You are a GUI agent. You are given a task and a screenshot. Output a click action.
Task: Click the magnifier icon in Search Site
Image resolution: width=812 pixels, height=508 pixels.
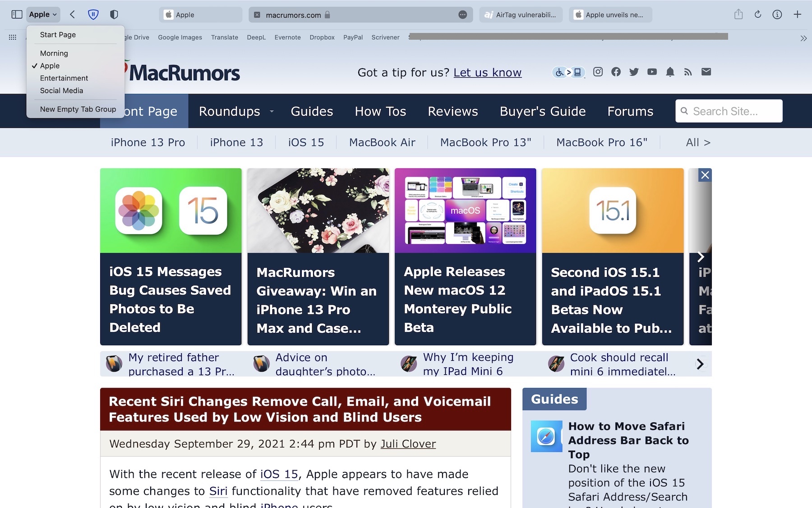click(x=684, y=111)
